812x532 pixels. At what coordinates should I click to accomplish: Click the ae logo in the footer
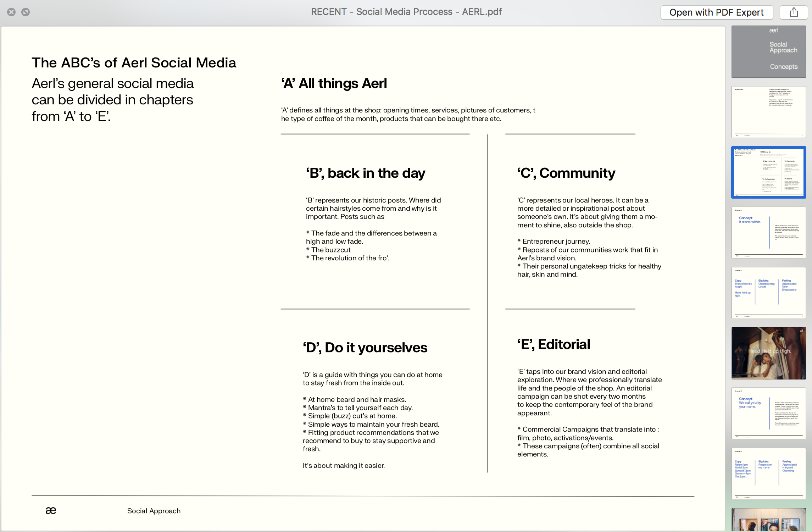pos(51,510)
